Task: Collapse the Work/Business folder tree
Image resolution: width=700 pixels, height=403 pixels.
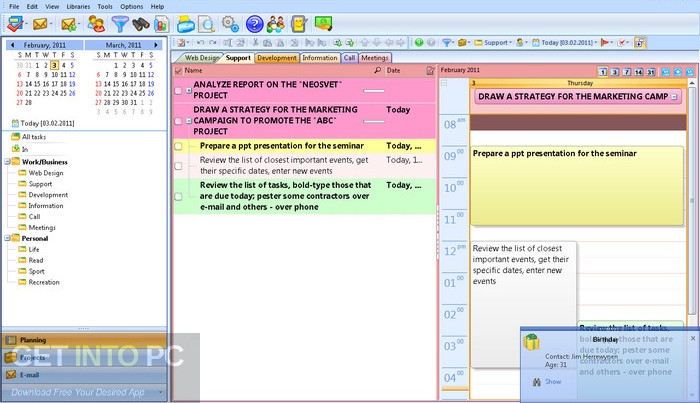Action: click(8, 162)
